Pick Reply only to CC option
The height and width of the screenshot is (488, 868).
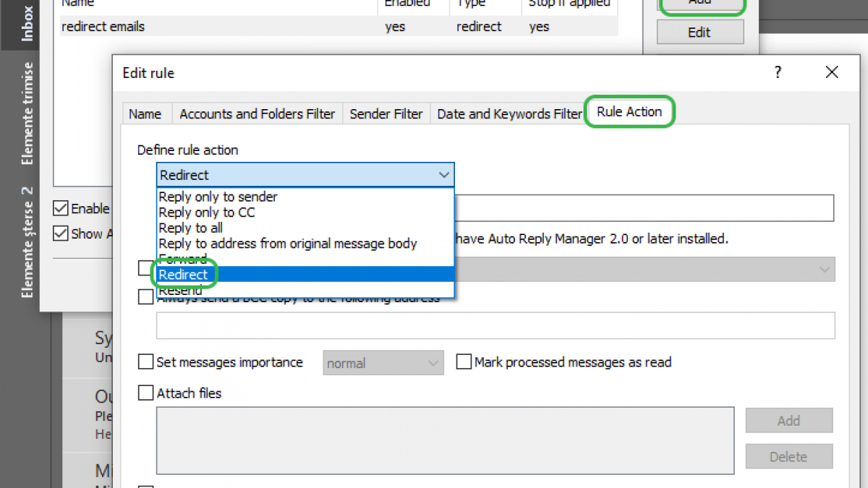click(206, 213)
